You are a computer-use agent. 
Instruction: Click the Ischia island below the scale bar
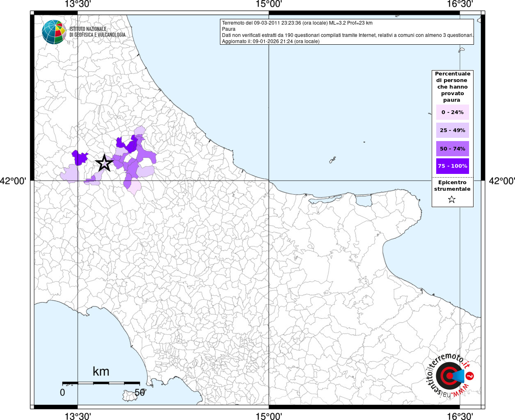[x=131, y=396]
